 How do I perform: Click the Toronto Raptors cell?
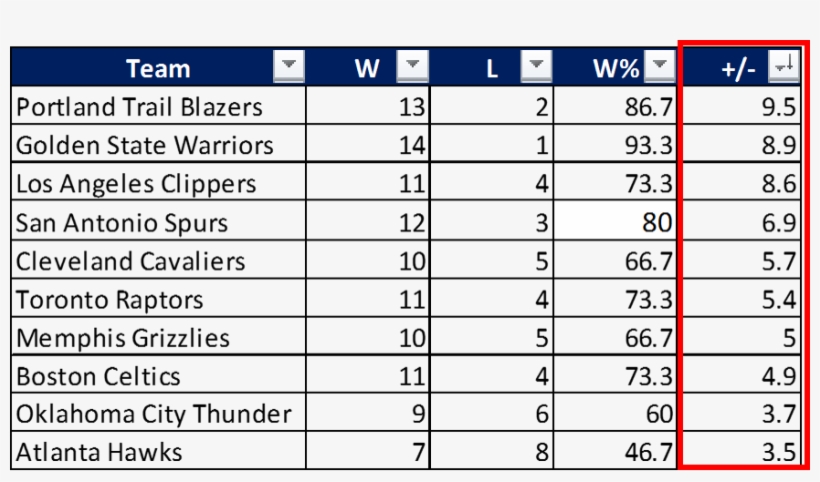158,300
